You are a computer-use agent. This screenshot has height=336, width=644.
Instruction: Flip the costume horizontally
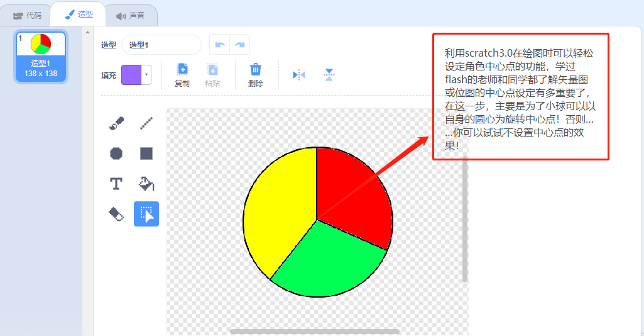coord(299,75)
